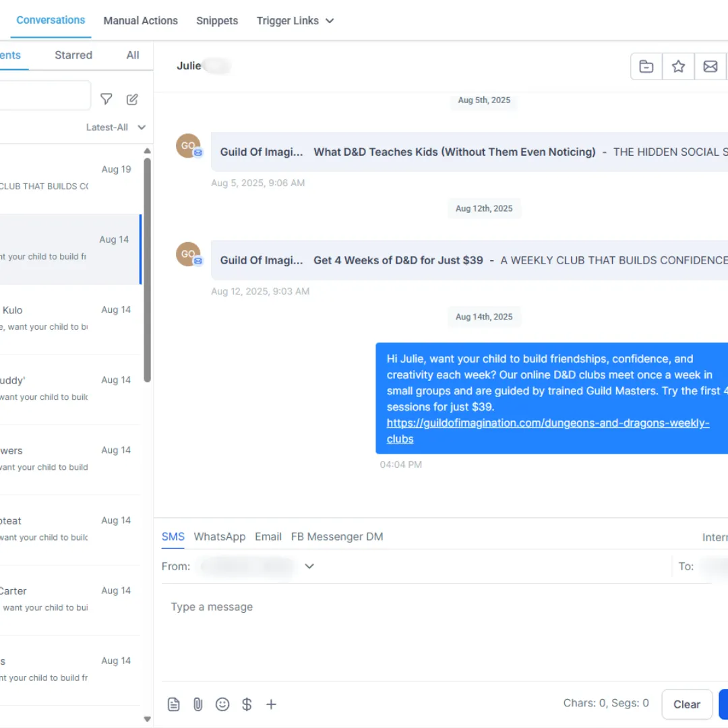Select the SMS channel tab
The image size is (728, 728).
coord(173,537)
